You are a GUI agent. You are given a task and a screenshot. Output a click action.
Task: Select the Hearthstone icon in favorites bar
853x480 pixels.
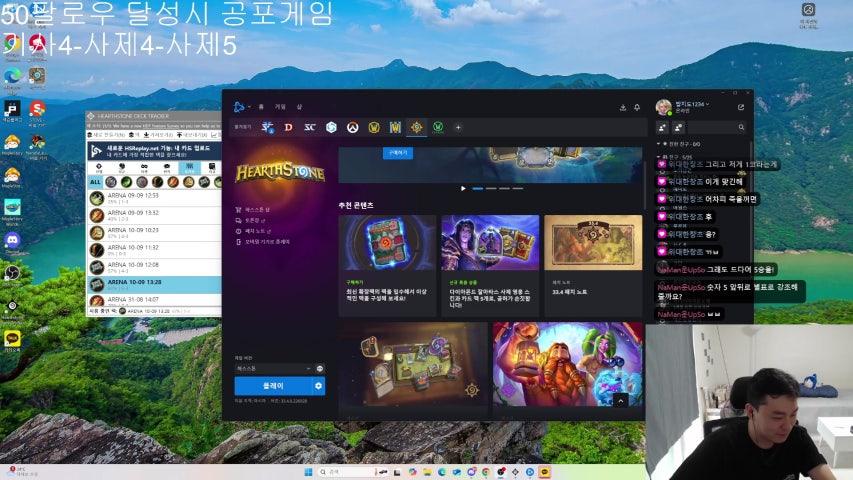tap(417, 127)
